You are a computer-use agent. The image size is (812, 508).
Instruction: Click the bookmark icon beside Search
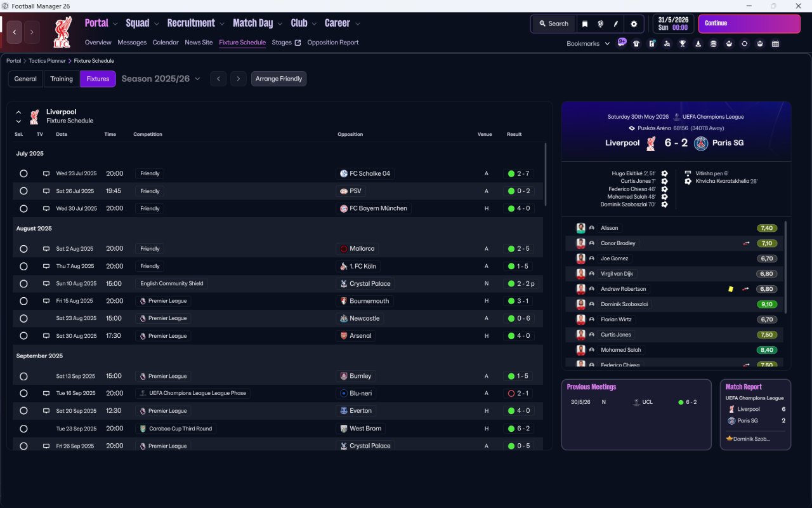[584, 23]
